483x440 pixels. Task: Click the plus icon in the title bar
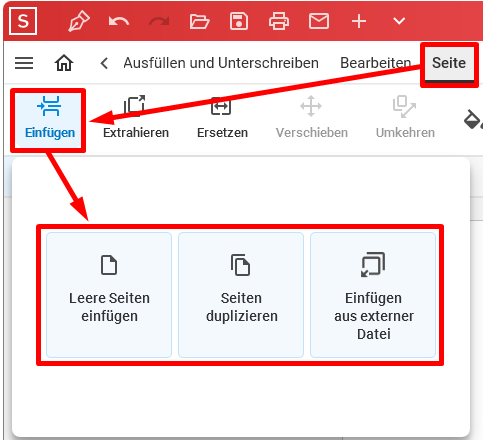(x=359, y=21)
